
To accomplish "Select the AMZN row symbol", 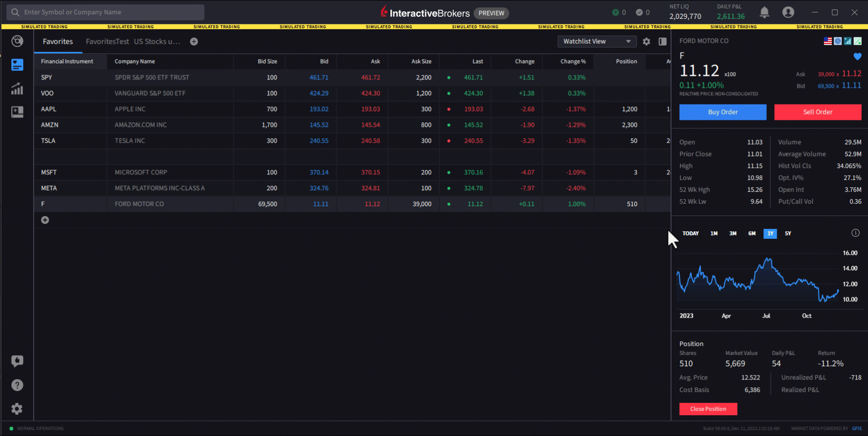I will coord(50,125).
